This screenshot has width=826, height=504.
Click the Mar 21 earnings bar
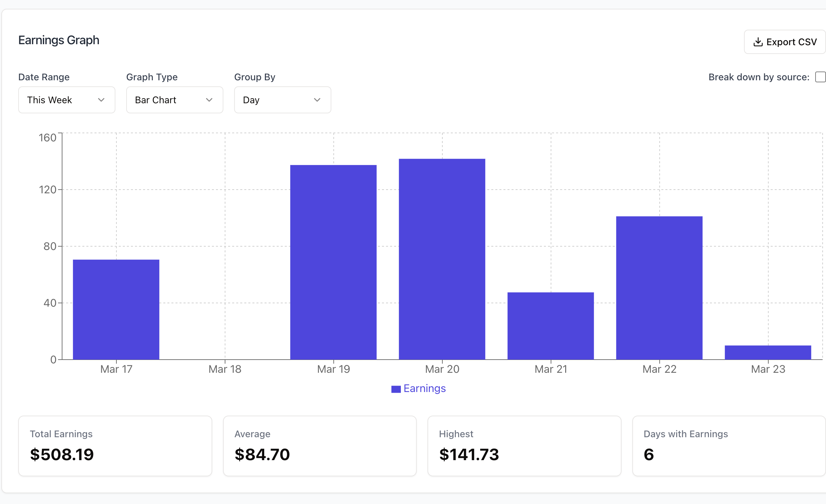click(551, 326)
